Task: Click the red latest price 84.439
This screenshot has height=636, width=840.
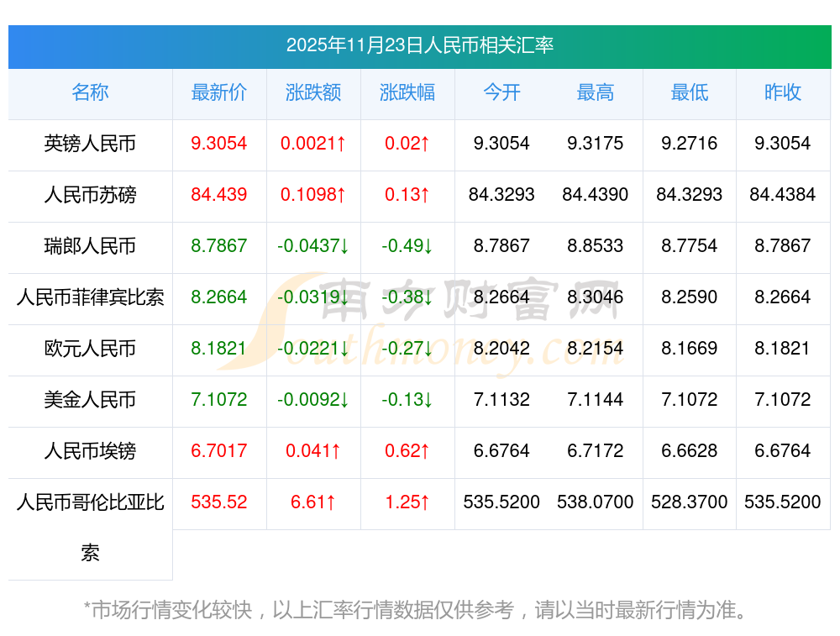Action: pyautogui.click(x=219, y=195)
